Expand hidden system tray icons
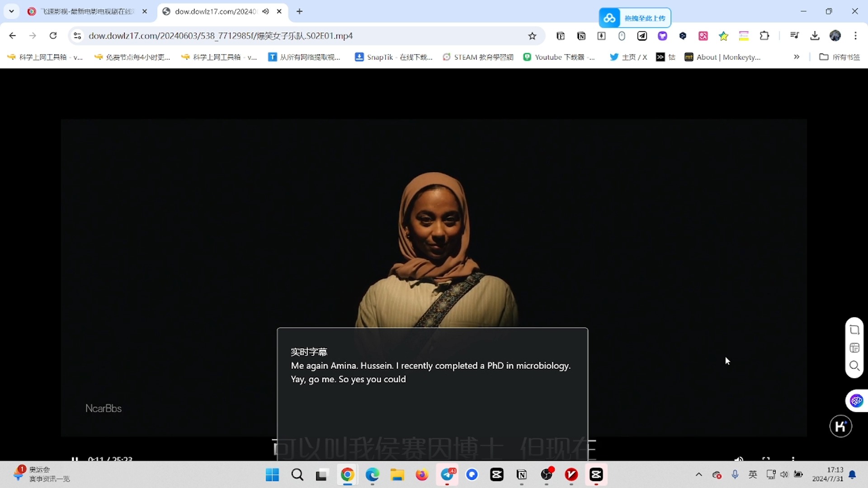Image resolution: width=868 pixels, height=488 pixels. point(698,474)
